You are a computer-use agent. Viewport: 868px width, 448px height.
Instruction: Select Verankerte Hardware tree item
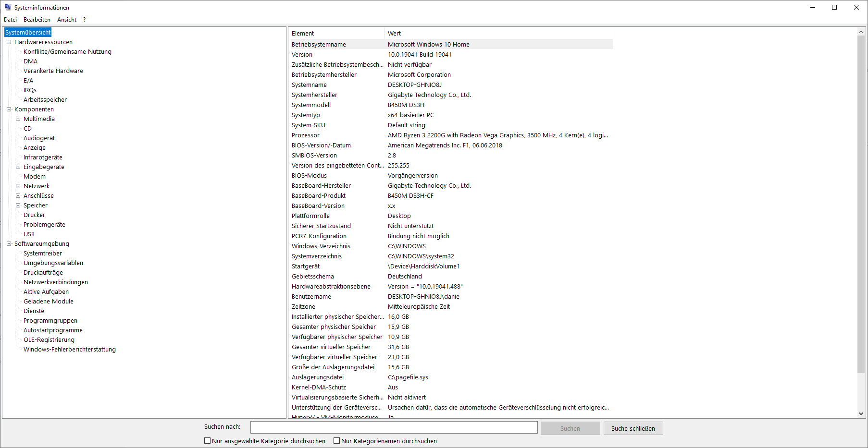(x=53, y=71)
